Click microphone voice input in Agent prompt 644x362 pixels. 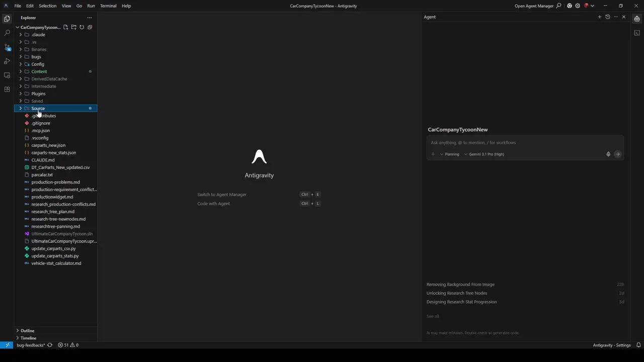[x=608, y=154]
